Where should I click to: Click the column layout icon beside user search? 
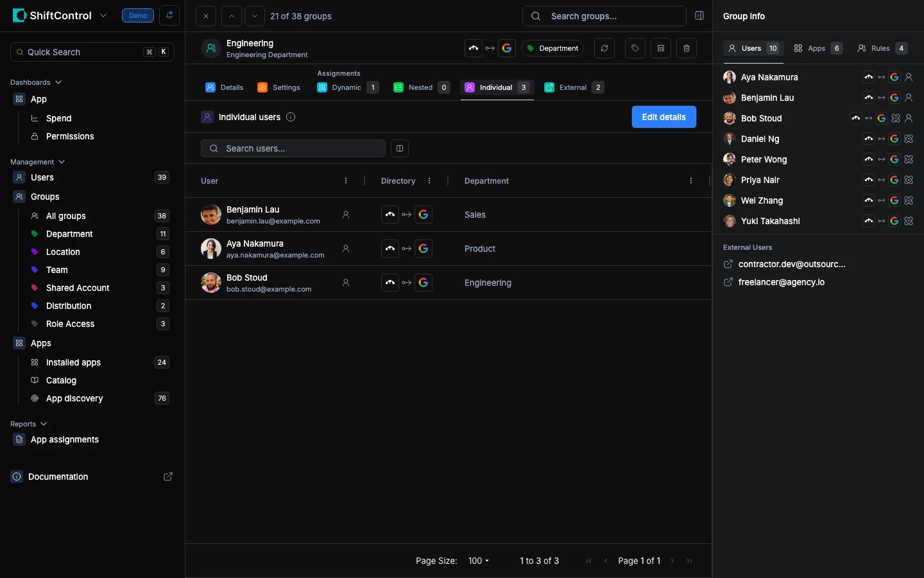(x=399, y=148)
